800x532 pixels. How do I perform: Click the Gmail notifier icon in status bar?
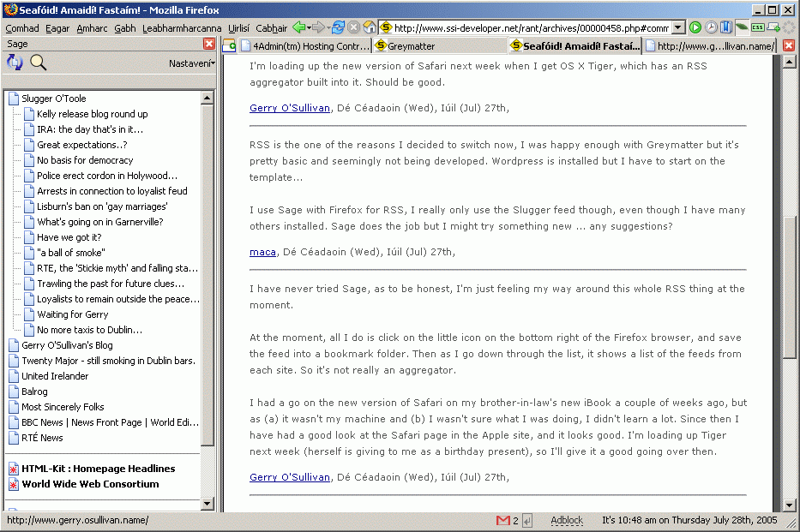[503, 520]
